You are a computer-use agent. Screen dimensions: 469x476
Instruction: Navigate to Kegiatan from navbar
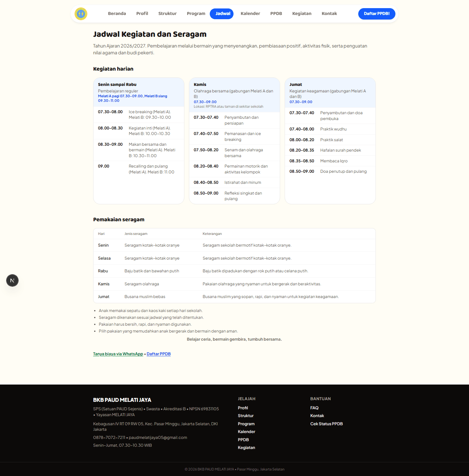(x=302, y=14)
